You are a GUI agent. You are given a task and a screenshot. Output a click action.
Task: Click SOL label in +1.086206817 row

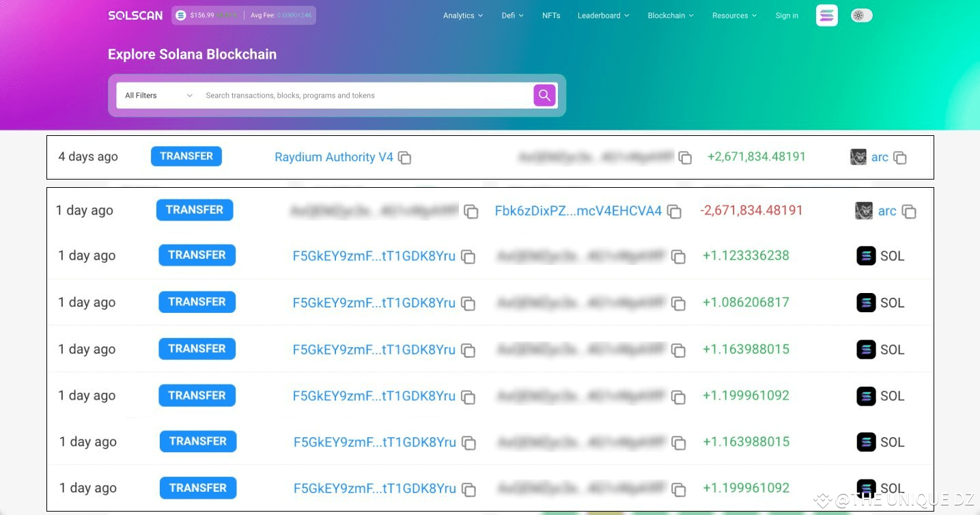point(892,303)
